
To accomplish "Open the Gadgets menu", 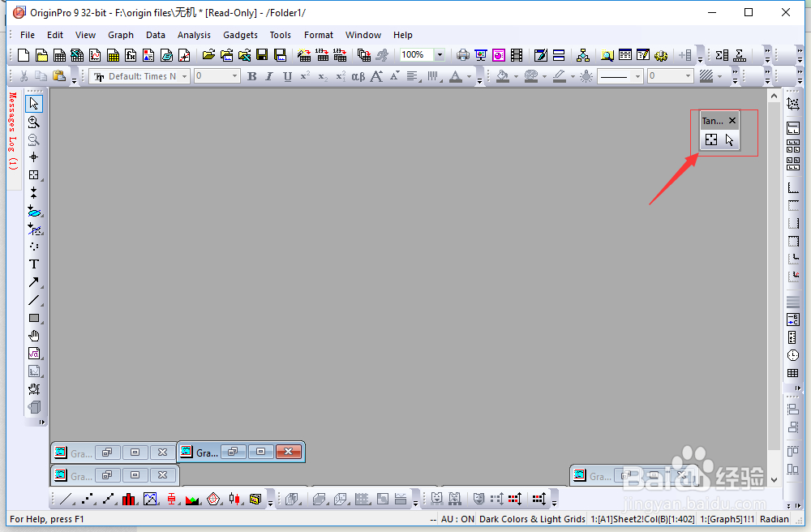I will coord(241,35).
